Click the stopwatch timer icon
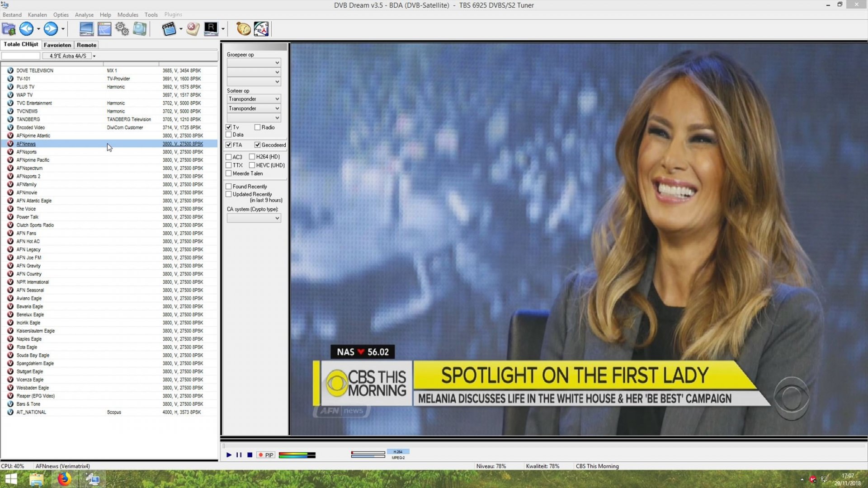This screenshot has height=488, width=868. [243, 29]
